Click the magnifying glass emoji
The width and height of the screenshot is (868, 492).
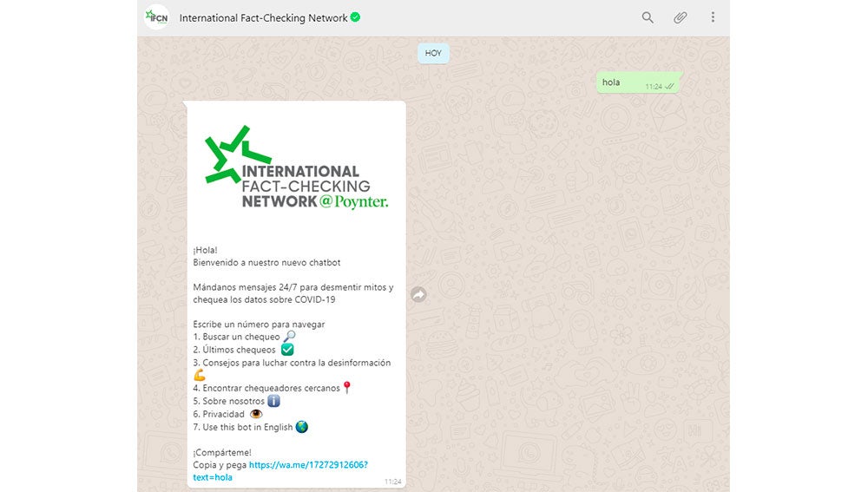[x=290, y=337]
